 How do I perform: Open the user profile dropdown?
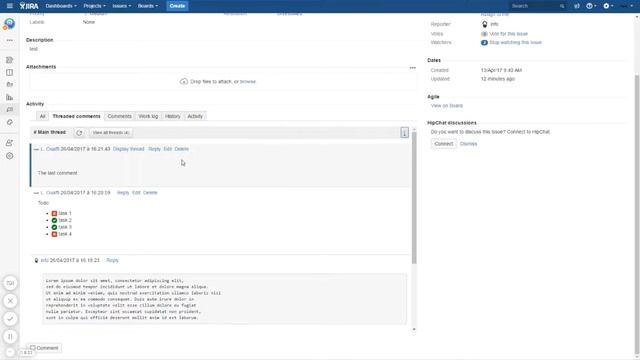(x=627, y=6)
